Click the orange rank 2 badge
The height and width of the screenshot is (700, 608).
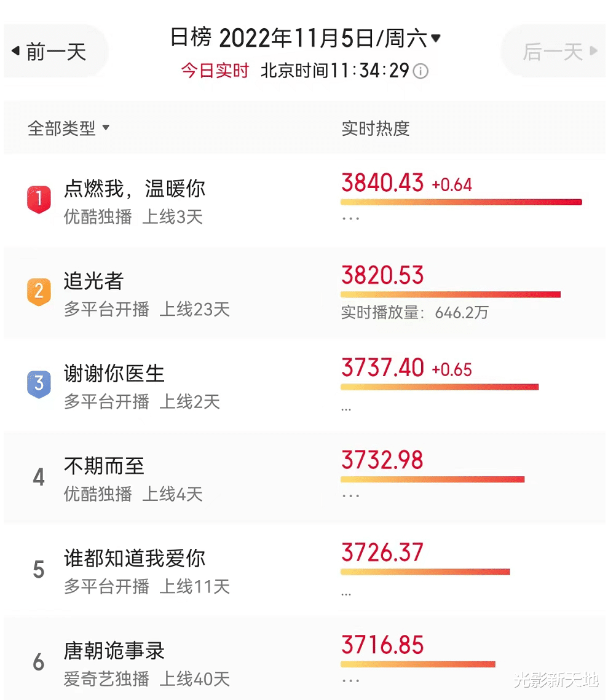pyautogui.click(x=39, y=291)
